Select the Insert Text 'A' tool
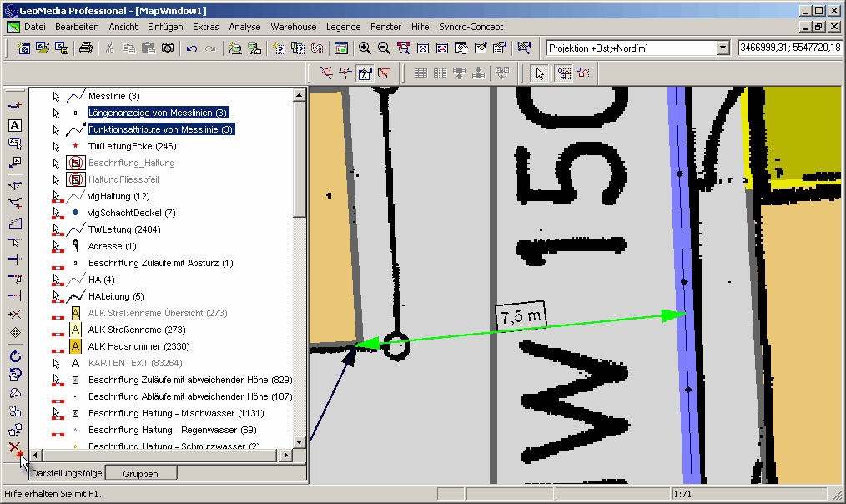This screenshot has height=504, width=846. [x=14, y=125]
